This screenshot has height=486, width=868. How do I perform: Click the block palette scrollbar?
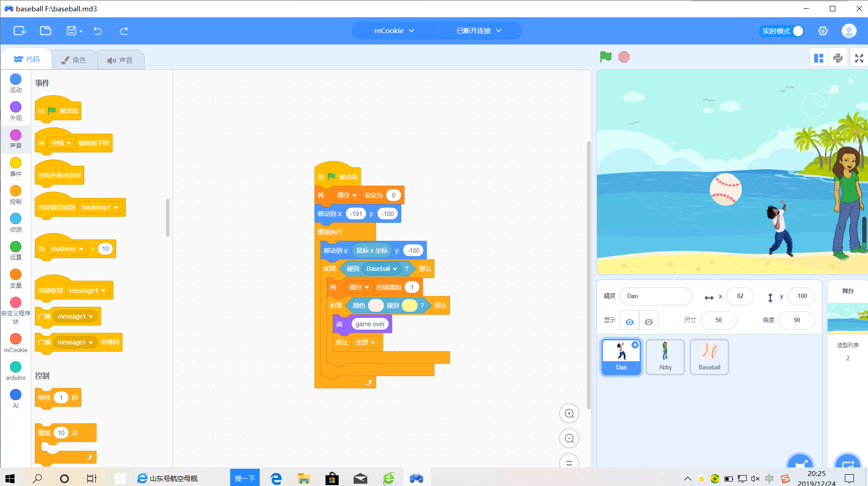[168, 218]
